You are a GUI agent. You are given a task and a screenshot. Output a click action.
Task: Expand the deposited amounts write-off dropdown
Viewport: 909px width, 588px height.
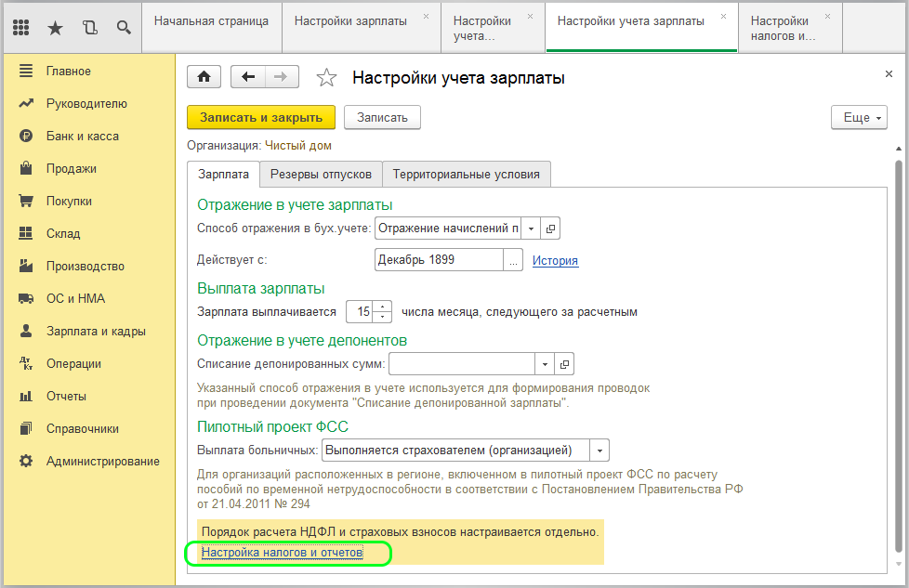(546, 363)
